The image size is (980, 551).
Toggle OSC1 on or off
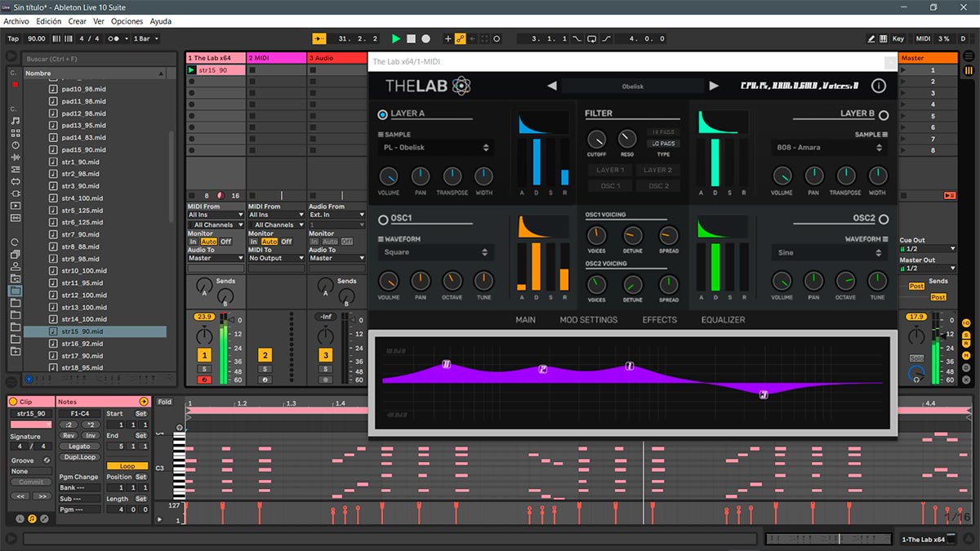click(383, 220)
